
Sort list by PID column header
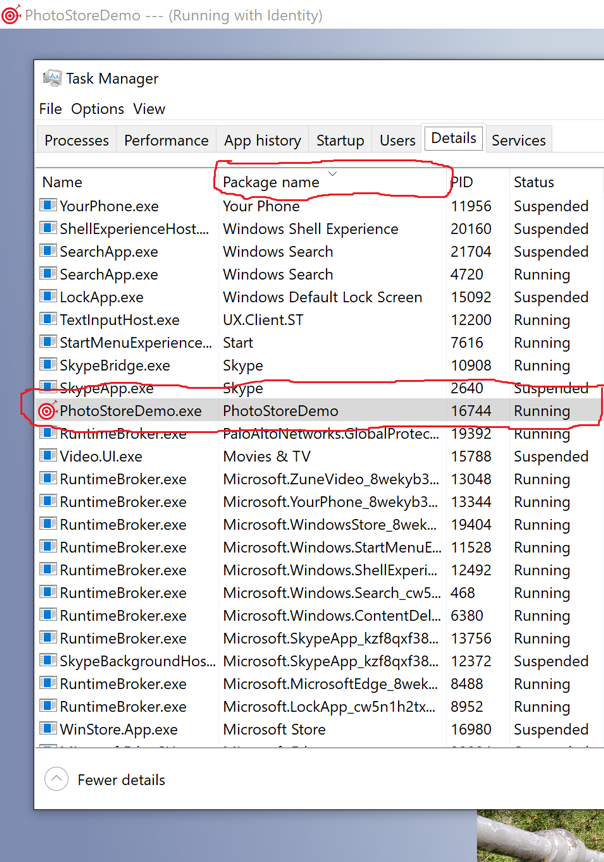(x=462, y=182)
